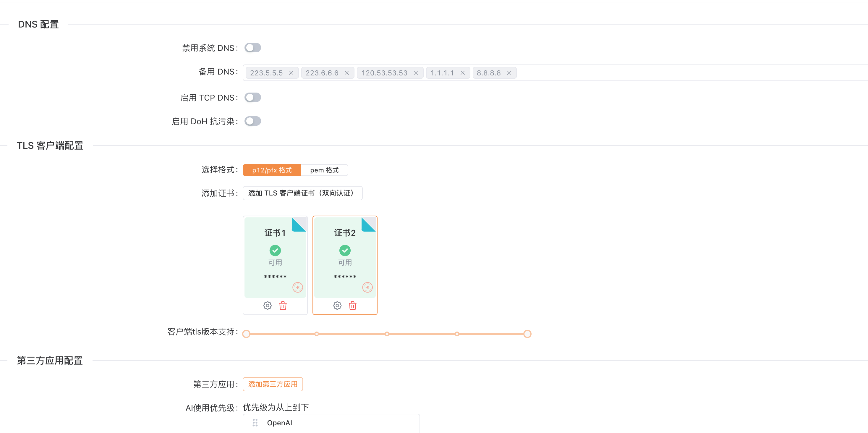Click the TLS 客户端配置 section heading

50,146
